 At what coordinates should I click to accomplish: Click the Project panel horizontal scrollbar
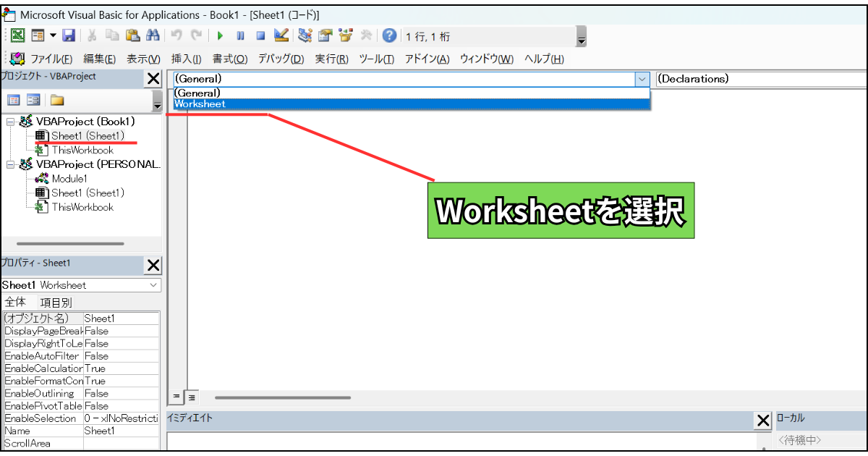click(70, 244)
